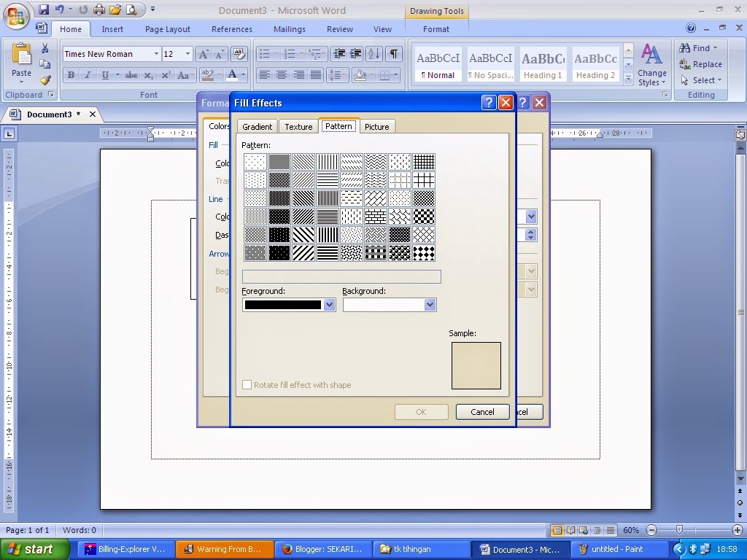Click Increase Indent icon

[x=355, y=54]
